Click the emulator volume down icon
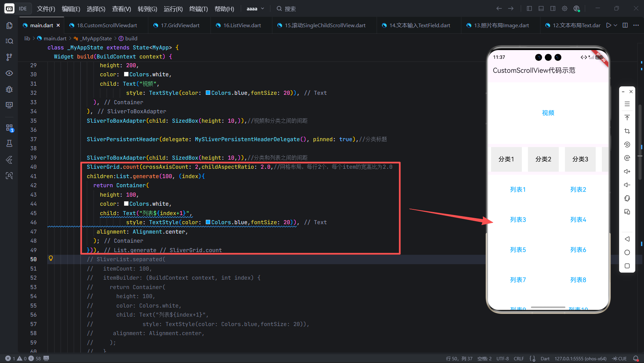 [627, 185]
